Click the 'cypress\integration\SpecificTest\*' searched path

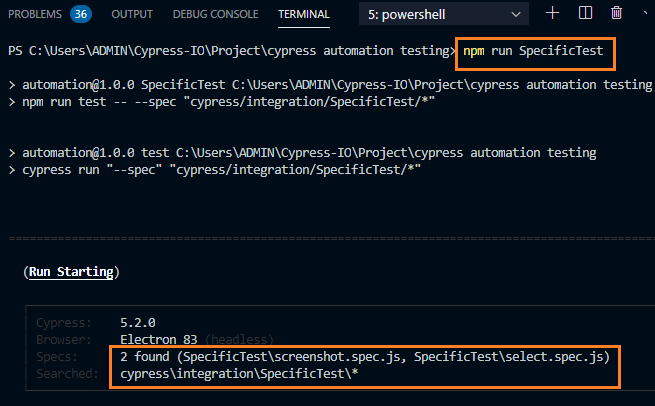[239, 373]
